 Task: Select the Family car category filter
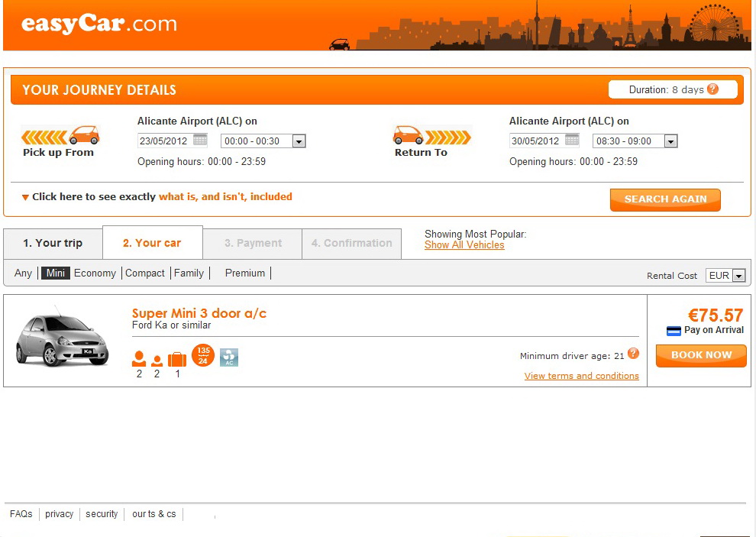189,273
